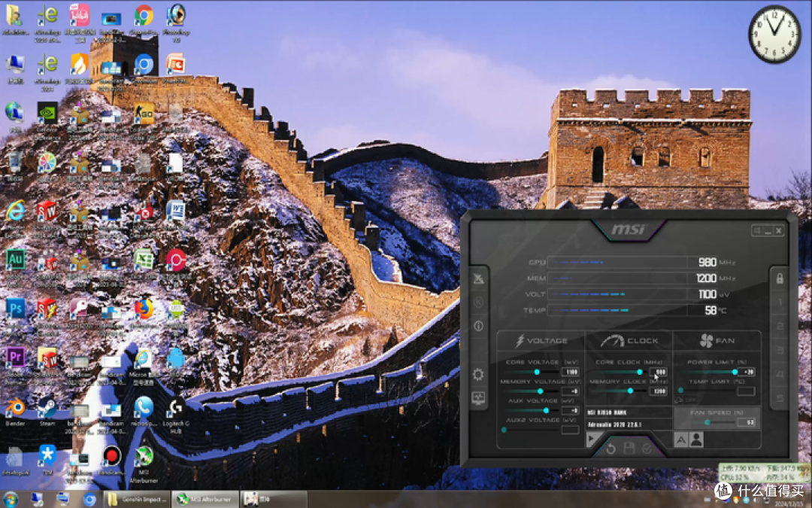Screen dimensions: 812x508
Task: Open the Windows Start menu
Action: click(x=11, y=500)
